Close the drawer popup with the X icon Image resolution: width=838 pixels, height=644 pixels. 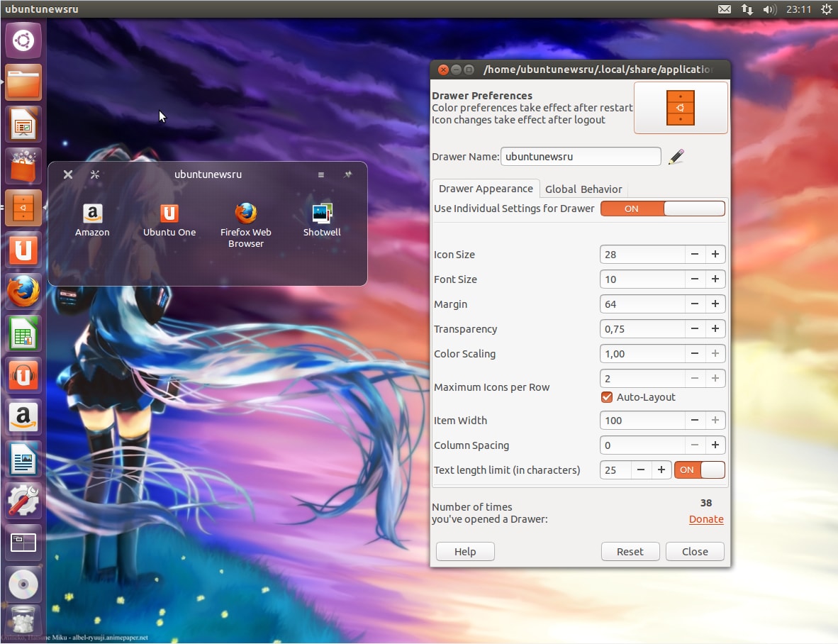click(x=68, y=174)
